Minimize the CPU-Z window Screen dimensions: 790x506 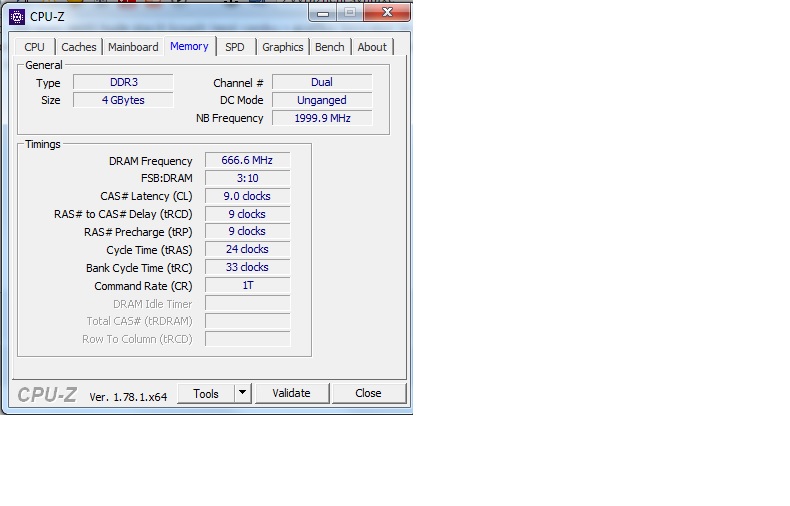323,13
